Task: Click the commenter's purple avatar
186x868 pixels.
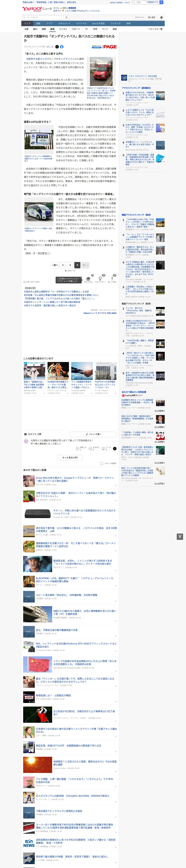Action: [x=26, y=441]
